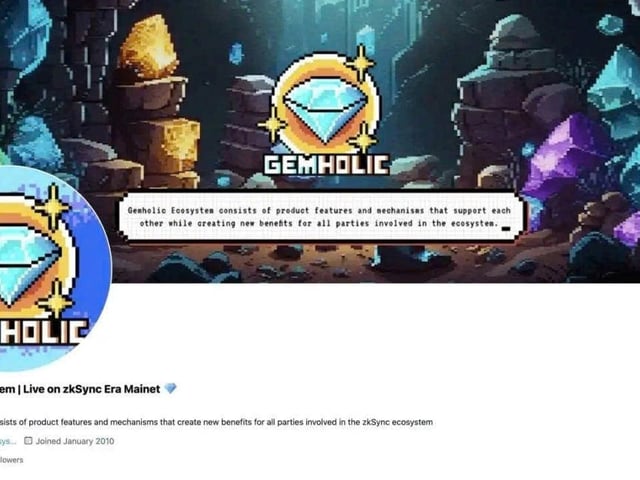Click the calendar icon beside join date
640x480 pixels.
[28, 441]
